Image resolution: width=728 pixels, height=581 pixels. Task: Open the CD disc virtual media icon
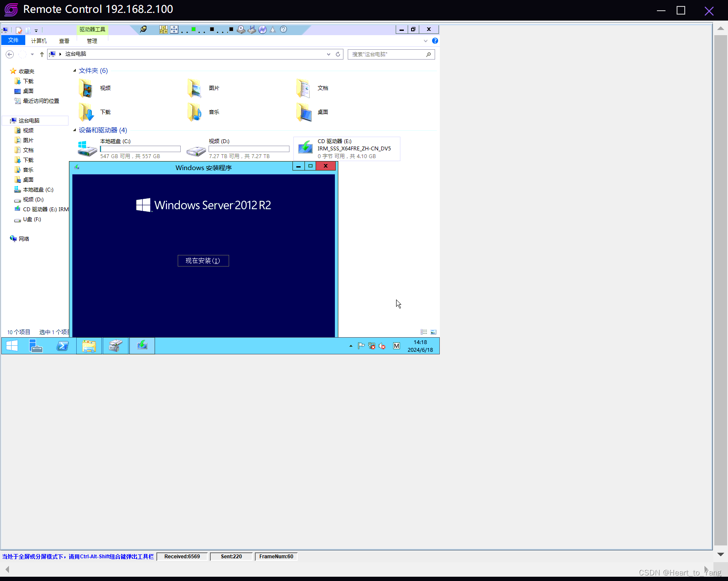(x=263, y=30)
